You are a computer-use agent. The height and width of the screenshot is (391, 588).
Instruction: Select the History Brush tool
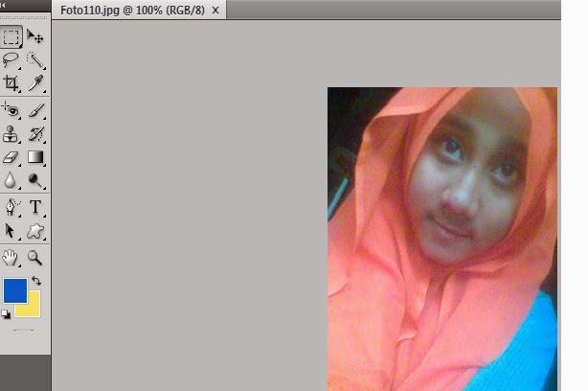point(35,134)
